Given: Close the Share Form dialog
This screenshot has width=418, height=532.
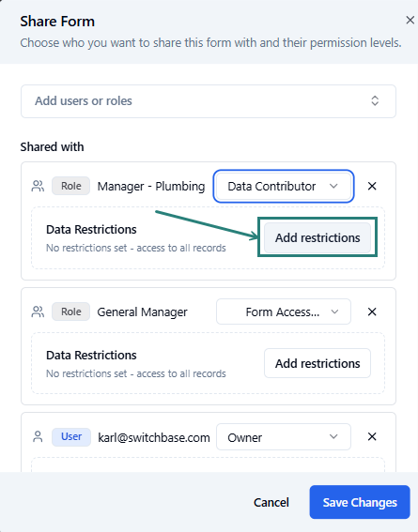Looking at the screenshot, I should point(410,21).
